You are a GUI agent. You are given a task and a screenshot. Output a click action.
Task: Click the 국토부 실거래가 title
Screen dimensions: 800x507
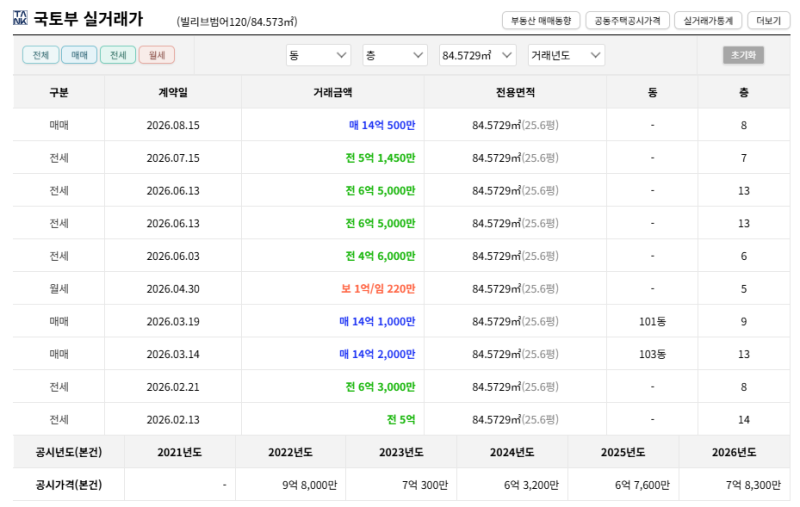[88, 19]
